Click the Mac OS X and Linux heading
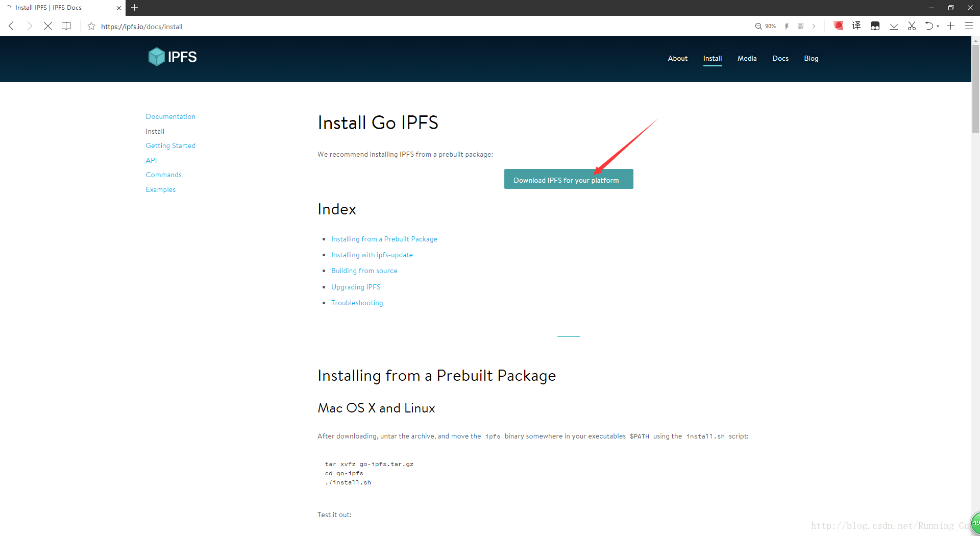980x536 pixels. [376, 408]
